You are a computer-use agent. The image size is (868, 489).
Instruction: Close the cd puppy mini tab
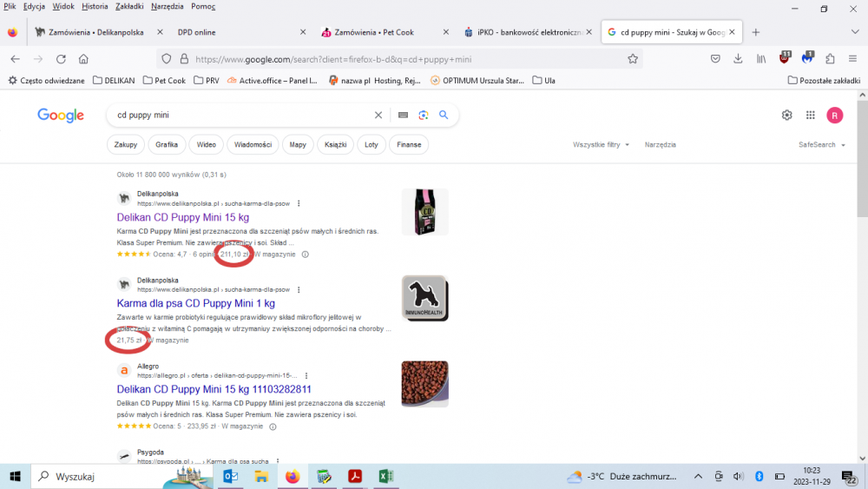tap(732, 32)
